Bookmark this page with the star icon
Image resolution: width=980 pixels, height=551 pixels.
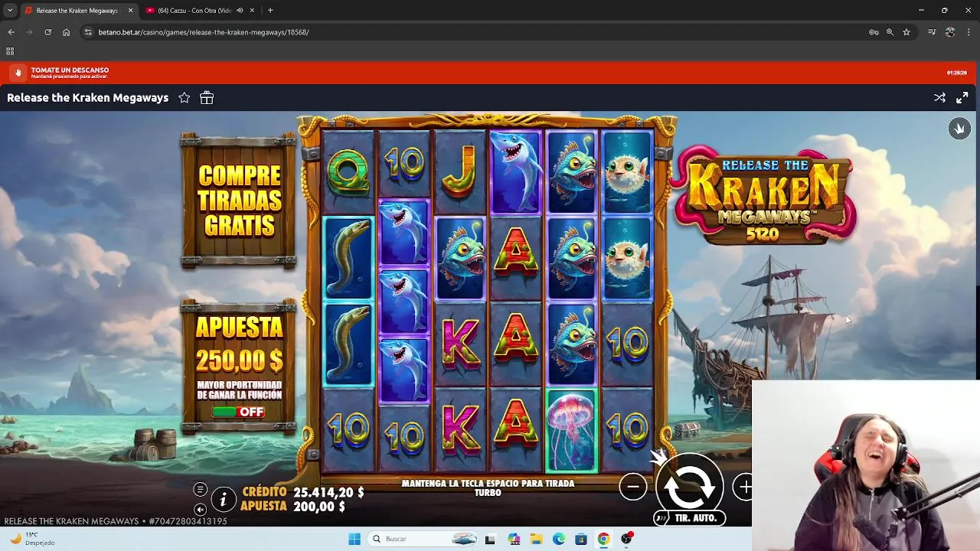pyautogui.click(x=906, y=32)
